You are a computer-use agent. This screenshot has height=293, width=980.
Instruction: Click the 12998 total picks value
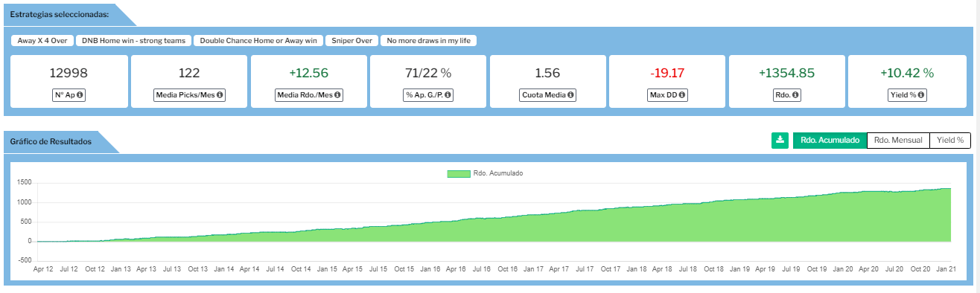[x=69, y=73]
